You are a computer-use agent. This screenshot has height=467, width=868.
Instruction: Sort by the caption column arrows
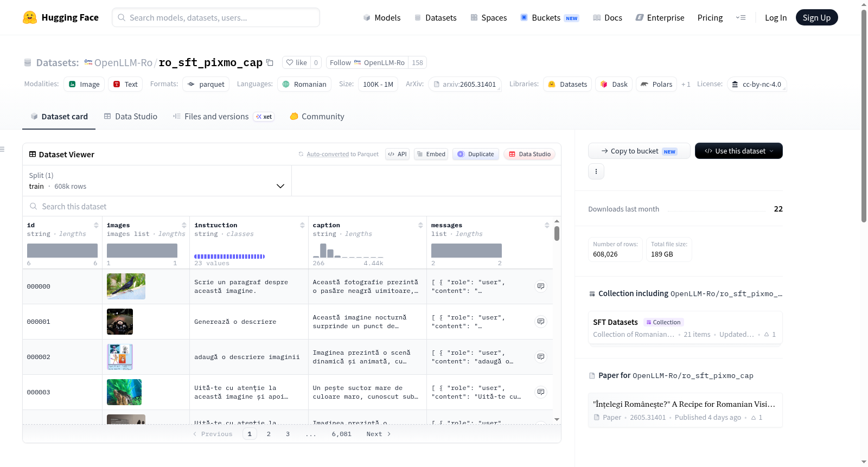[420, 225]
